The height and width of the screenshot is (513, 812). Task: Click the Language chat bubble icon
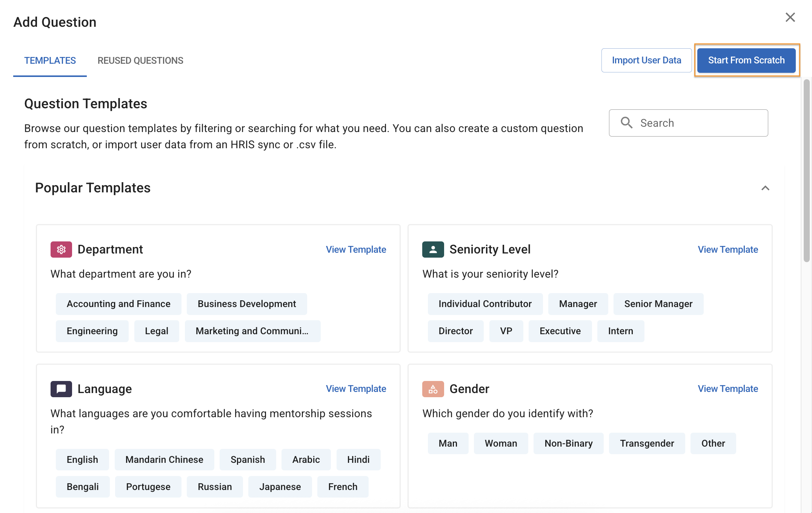pos(61,389)
